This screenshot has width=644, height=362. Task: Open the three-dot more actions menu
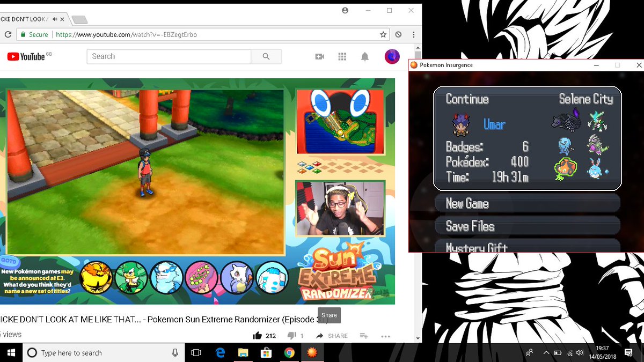click(385, 336)
